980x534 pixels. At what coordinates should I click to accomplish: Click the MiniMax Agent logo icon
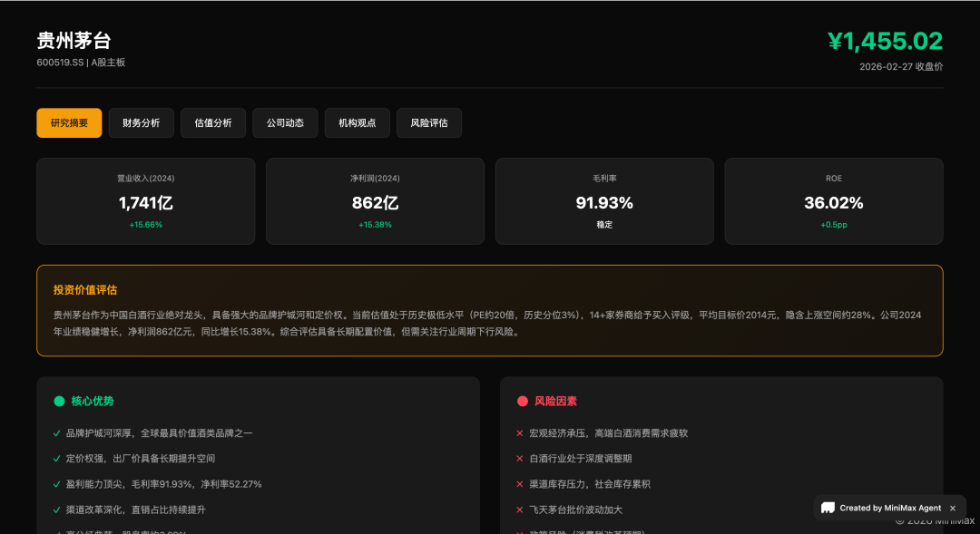pos(828,508)
